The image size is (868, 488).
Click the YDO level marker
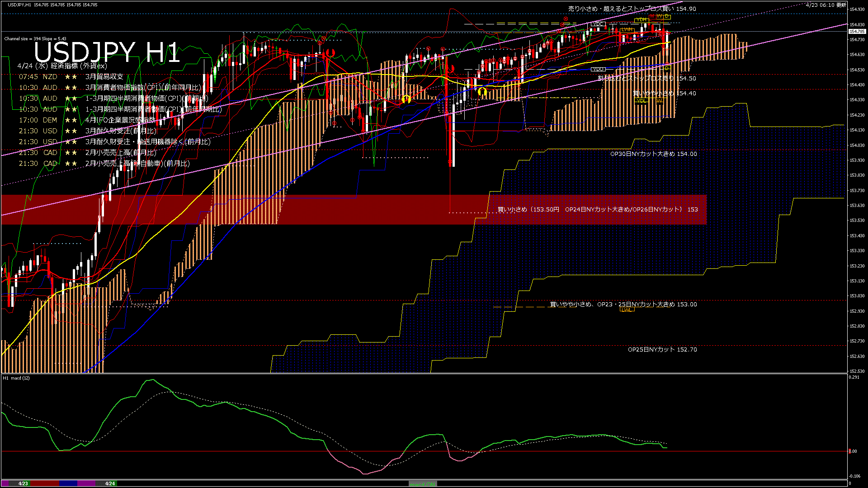pyautogui.click(x=598, y=70)
